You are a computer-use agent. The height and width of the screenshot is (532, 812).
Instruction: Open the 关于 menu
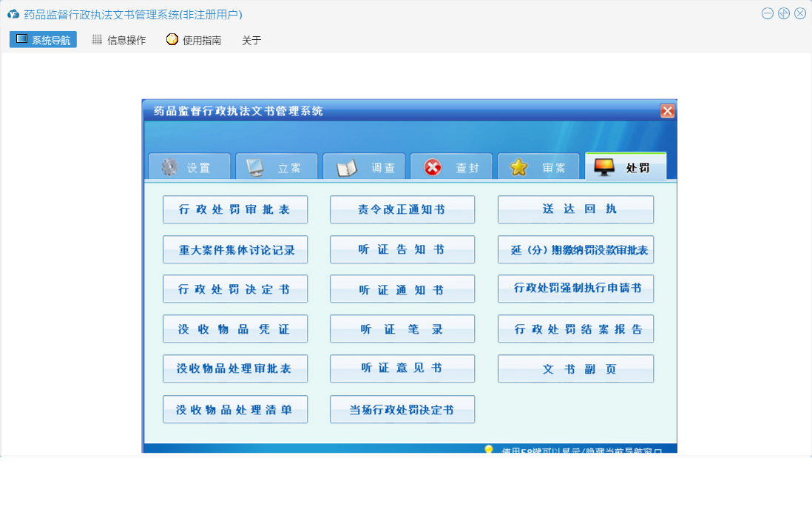pos(251,40)
